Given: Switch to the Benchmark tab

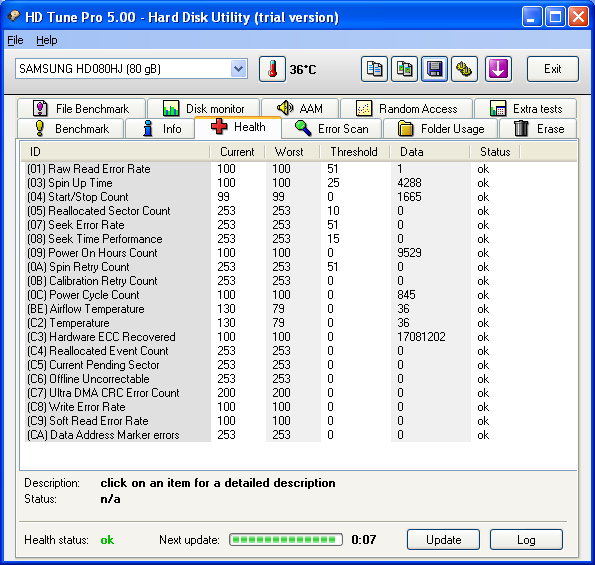Looking at the screenshot, I should click(x=71, y=129).
